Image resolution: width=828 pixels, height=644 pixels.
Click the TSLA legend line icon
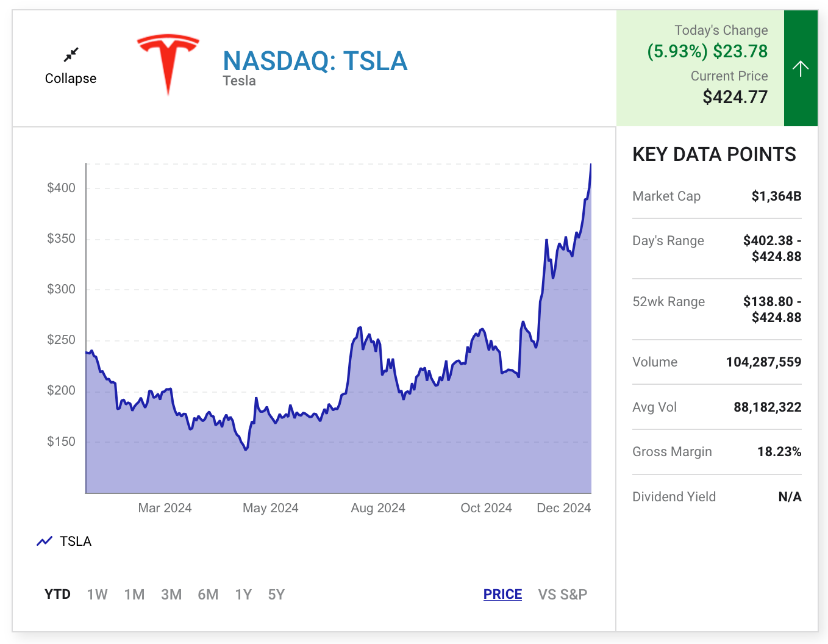[x=45, y=541]
